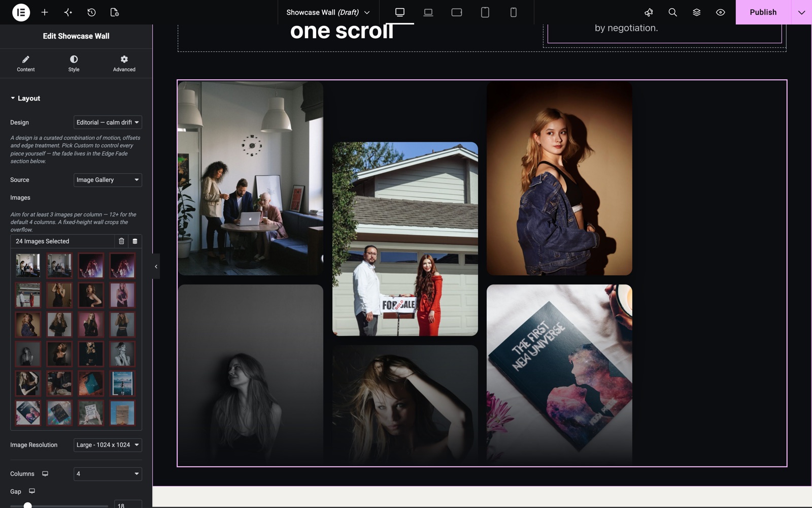Switch to mobile portrait device view

pyautogui.click(x=514, y=12)
